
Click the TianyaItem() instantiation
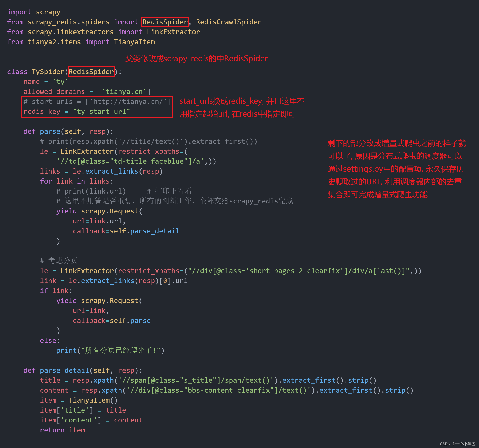pyautogui.click(x=93, y=400)
